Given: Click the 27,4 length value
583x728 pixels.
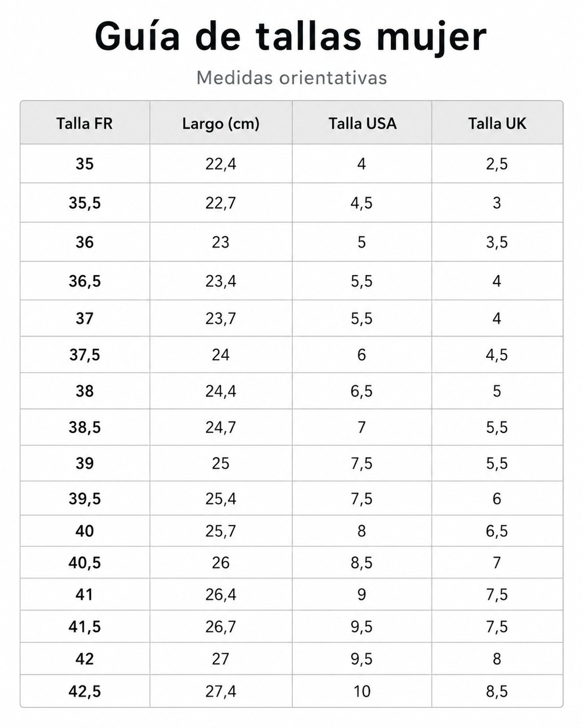Looking at the screenshot, I should tap(221, 692).
